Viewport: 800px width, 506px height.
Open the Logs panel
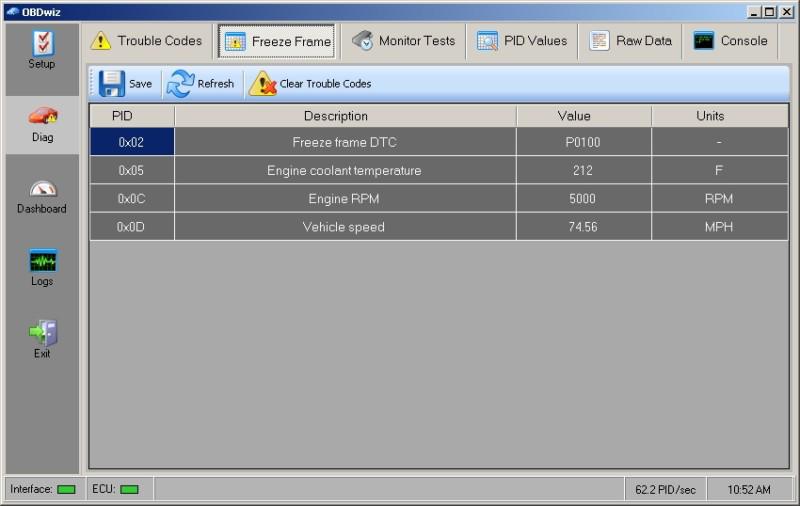tap(41, 267)
